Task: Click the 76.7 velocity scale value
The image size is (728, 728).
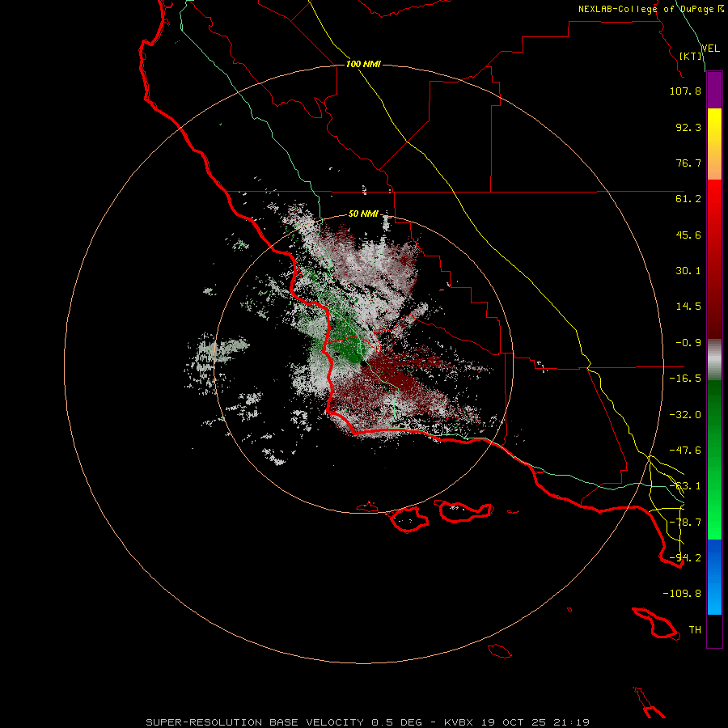Action: 688,163
